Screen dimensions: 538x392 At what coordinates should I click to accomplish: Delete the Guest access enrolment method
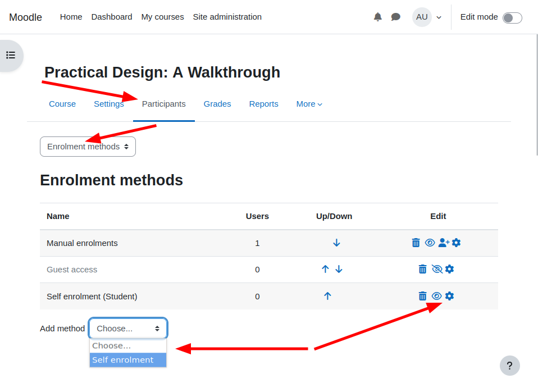coord(422,269)
